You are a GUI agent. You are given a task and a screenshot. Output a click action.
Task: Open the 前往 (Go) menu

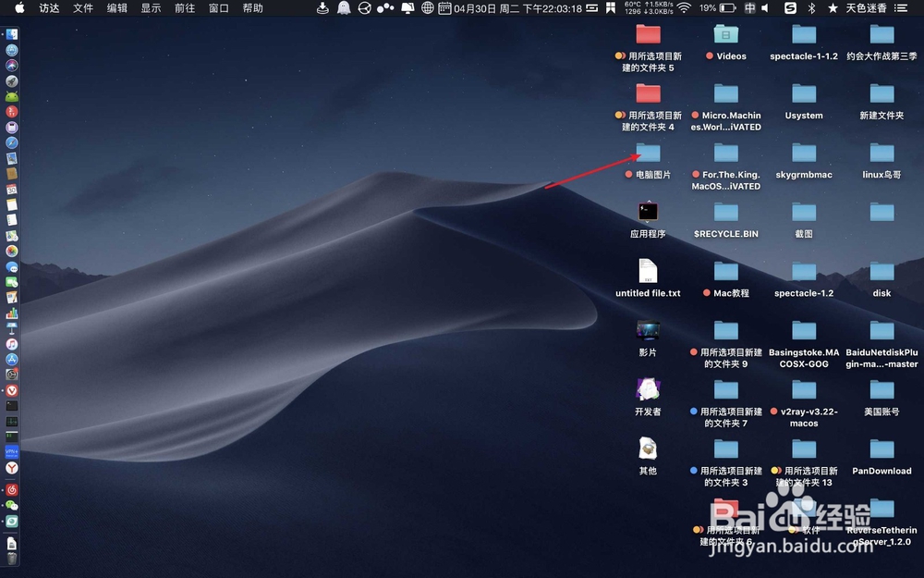[x=185, y=8]
